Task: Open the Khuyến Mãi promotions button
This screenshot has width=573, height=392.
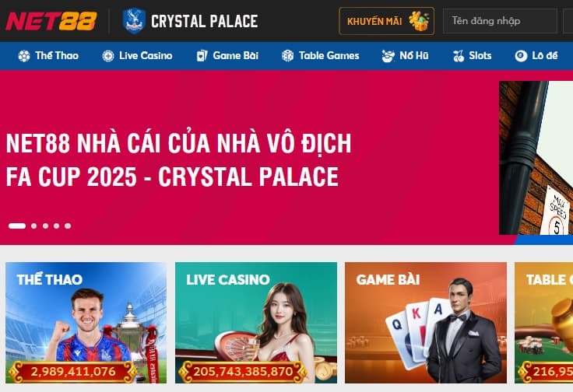Action: tap(387, 21)
